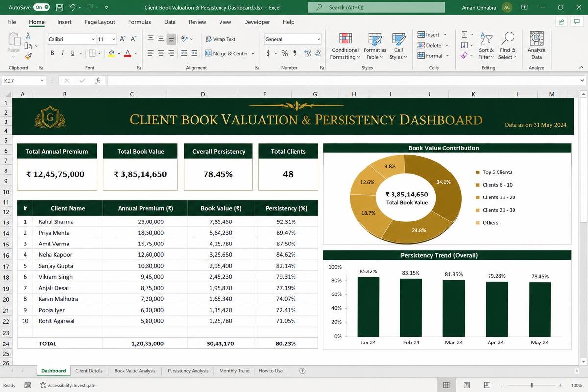Switch to Page Layout view icon
This screenshot has height=392, width=588.
[467, 385]
